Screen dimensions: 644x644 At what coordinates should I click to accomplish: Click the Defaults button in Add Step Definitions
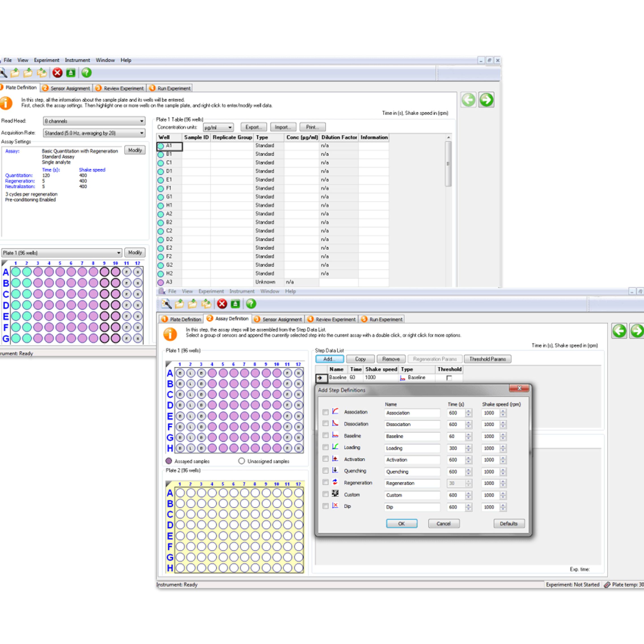[509, 524]
